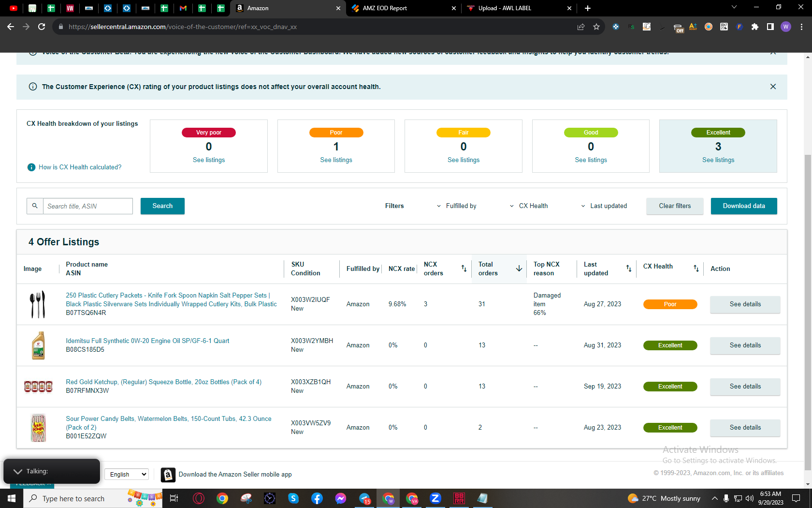See listings under Good
Image resolution: width=812 pixels, height=508 pixels.
coord(591,160)
